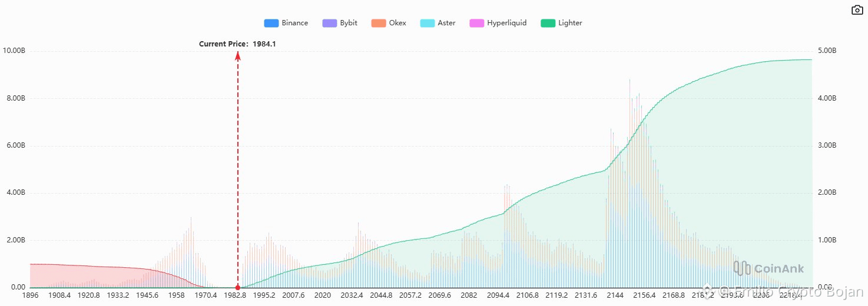Click the 6.00B left axis label
The width and height of the screenshot is (868, 306).
coord(16,145)
